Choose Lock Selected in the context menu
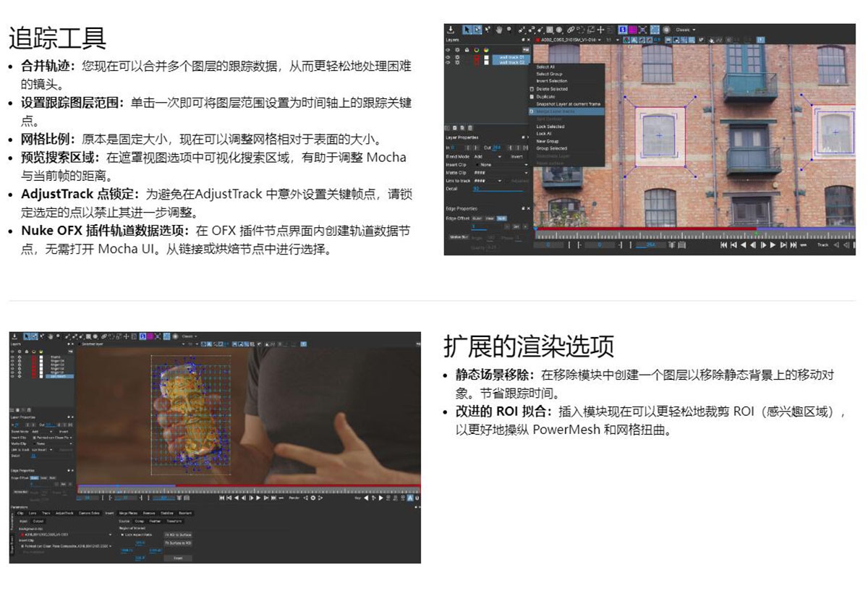868x604 pixels. click(x=550, y=127)
